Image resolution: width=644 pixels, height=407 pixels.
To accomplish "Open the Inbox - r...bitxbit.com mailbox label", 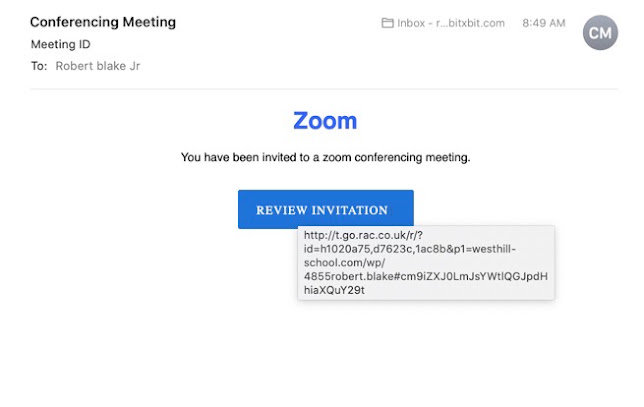I will pos(451,23).
